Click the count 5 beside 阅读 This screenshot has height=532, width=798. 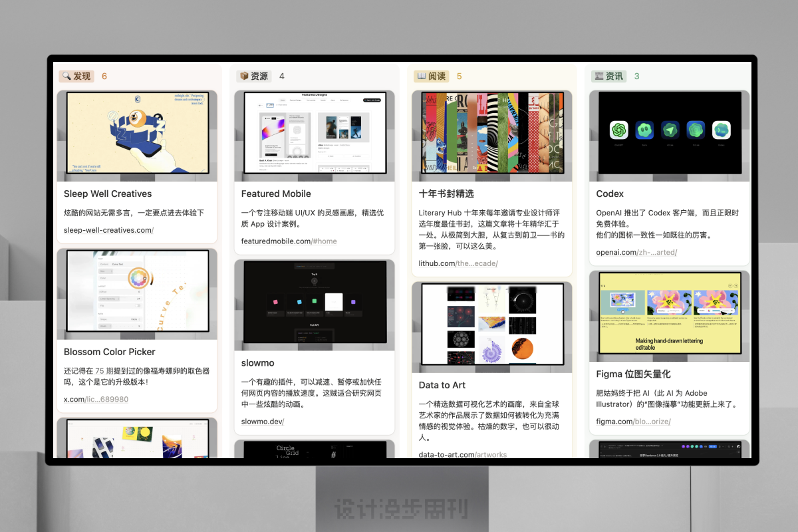(459, 76)
